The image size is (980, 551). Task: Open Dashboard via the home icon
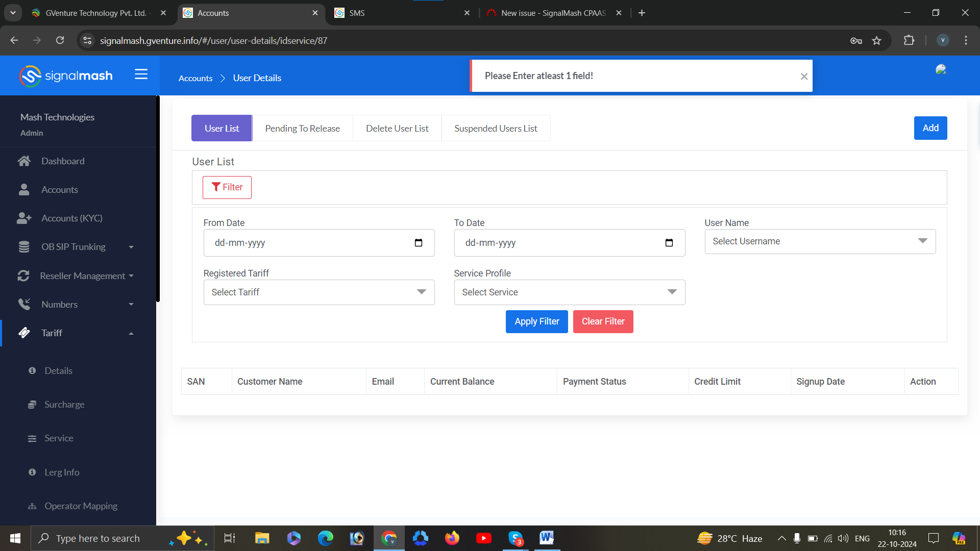click(x=24, y=161)
